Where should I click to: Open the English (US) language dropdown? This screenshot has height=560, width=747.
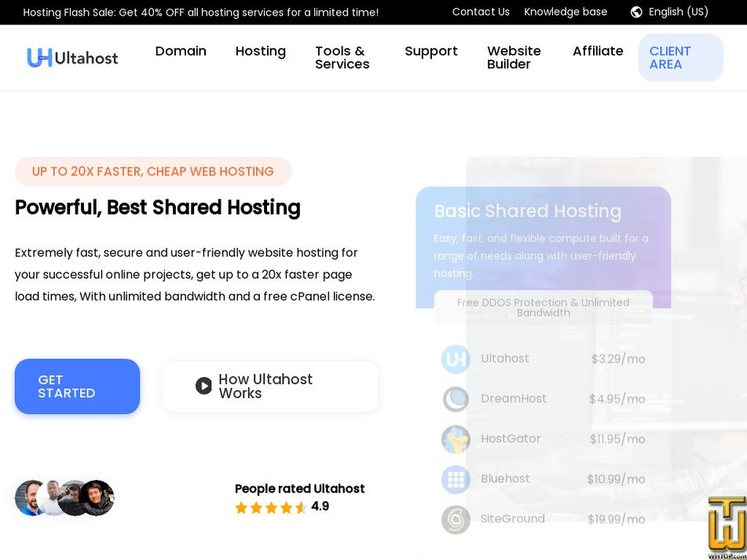679,12
